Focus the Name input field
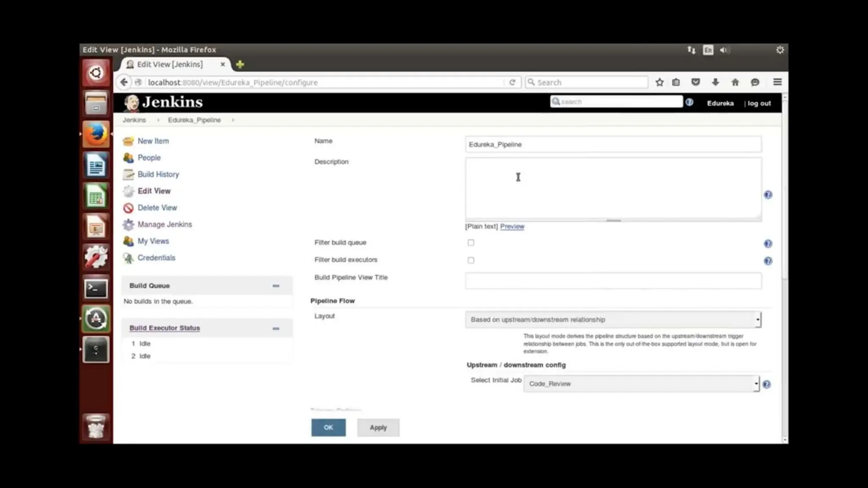This screenshot has height=488, width=868. 613,144
